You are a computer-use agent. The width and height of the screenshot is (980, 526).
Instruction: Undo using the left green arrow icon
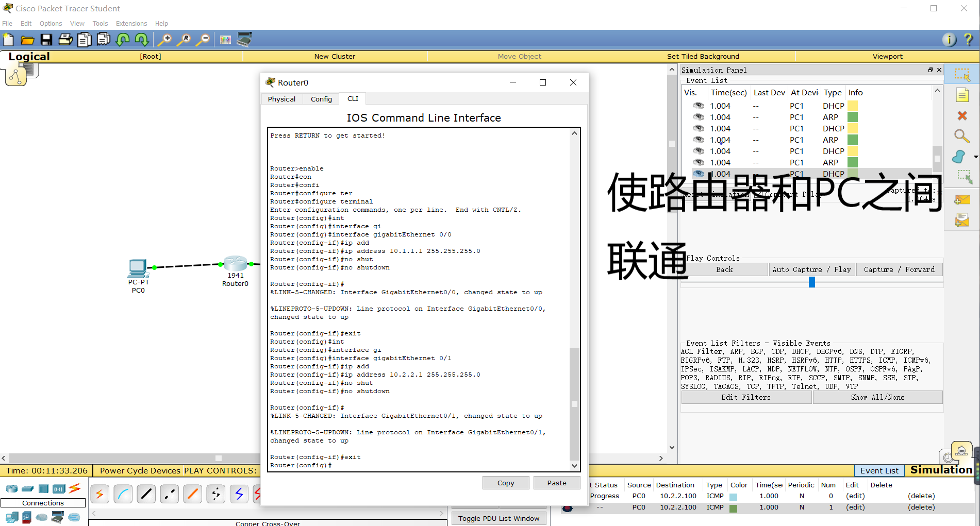[x=123, y=40]
